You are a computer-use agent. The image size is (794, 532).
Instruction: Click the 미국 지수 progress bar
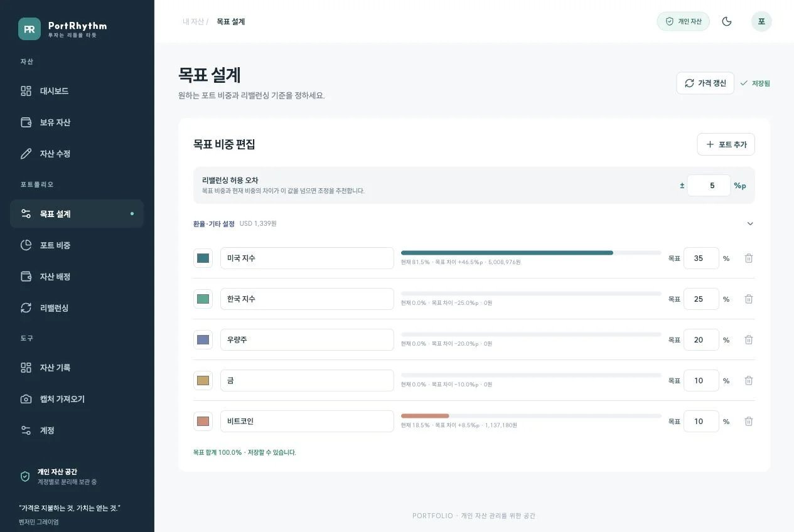(x=531, y=253)
